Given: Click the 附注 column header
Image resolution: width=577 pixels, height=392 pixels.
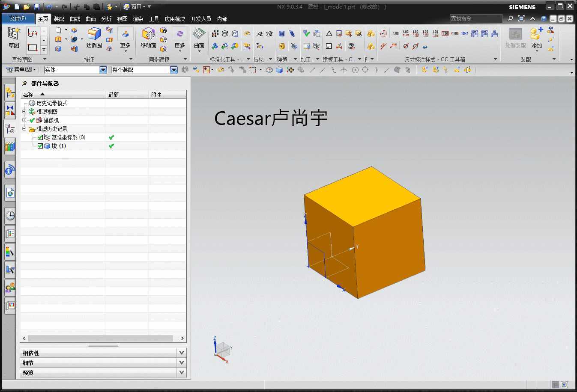Looking at the screenshot, I should pyautogui.click(x=167, y=95).
